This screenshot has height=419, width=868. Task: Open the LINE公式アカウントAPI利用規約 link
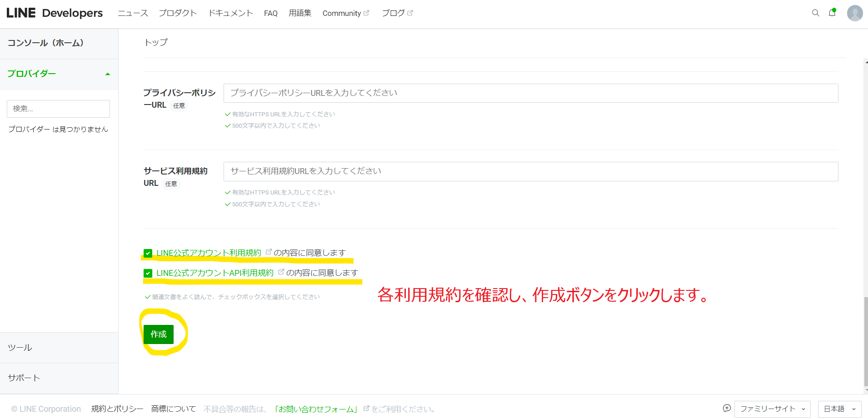[x=215, y=273]
